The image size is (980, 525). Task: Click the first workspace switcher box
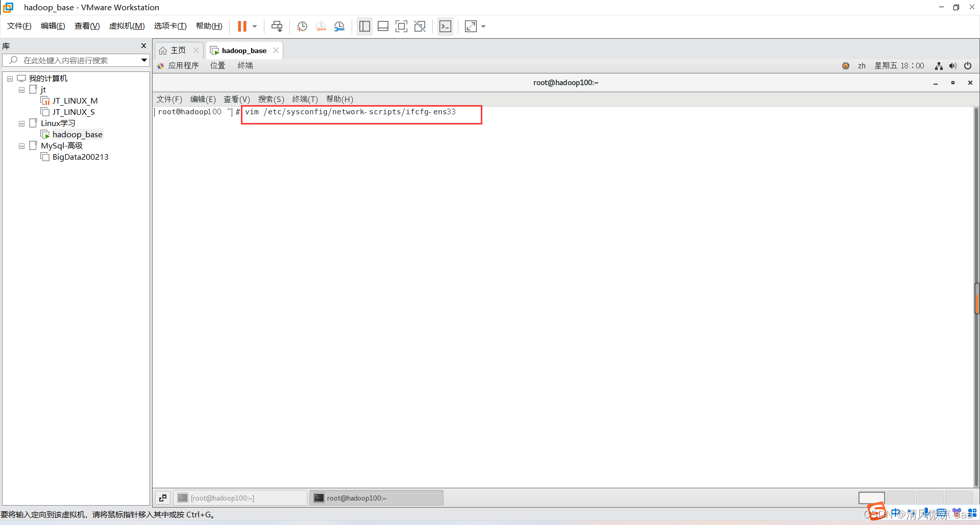[871, 498]
